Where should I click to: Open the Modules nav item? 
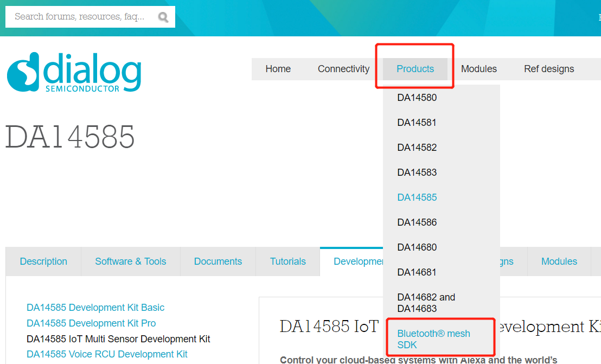click(x=479, y=69)
